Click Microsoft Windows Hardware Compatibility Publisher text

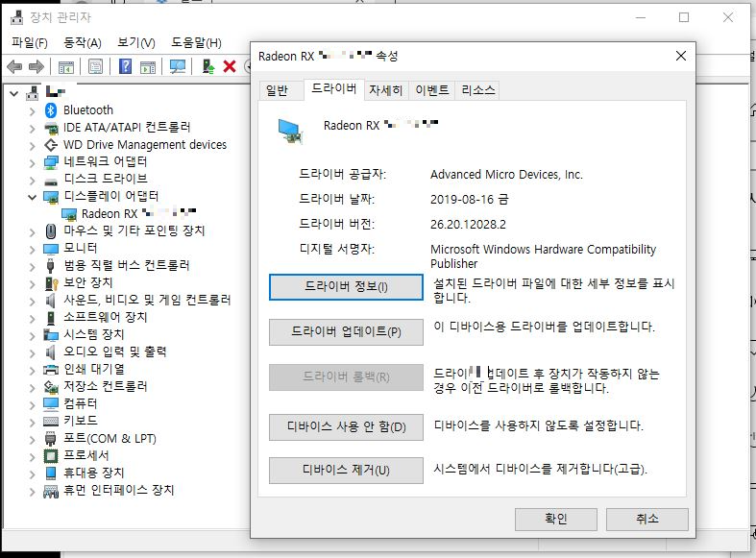(543, 256)
